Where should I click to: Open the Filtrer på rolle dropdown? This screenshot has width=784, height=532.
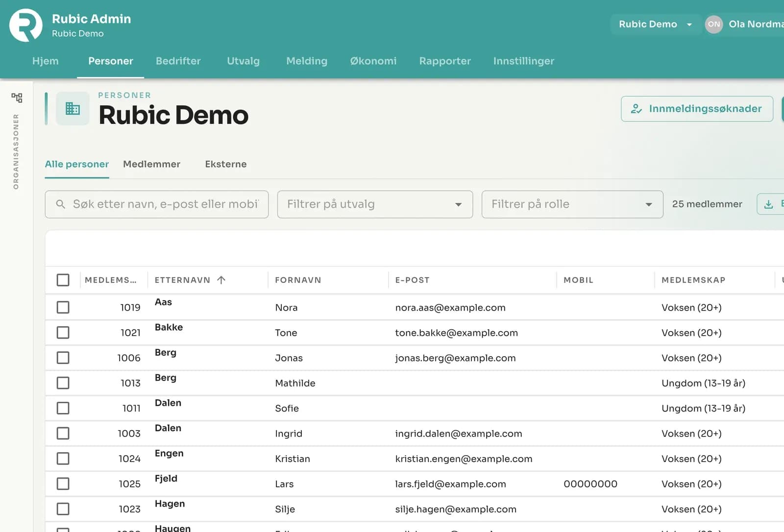pos(572,204)
